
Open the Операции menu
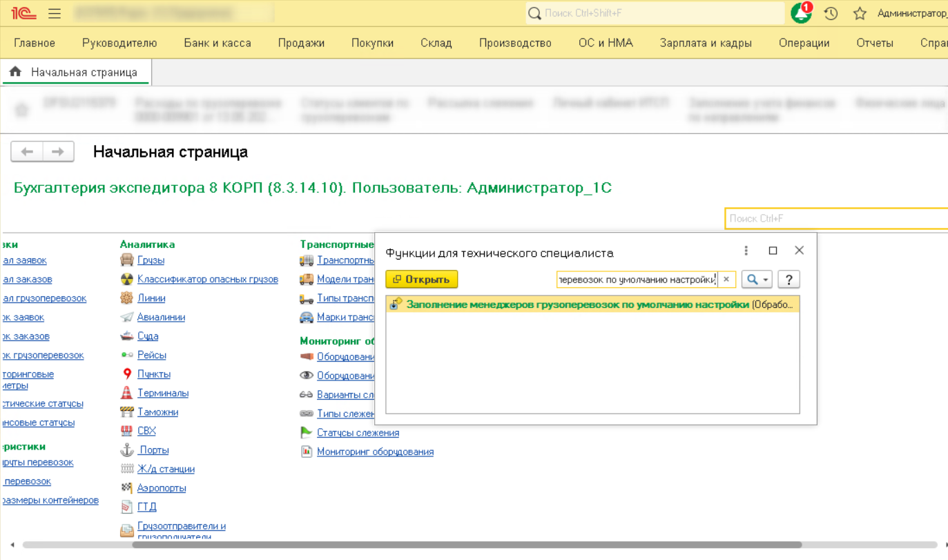coord(804,43)
